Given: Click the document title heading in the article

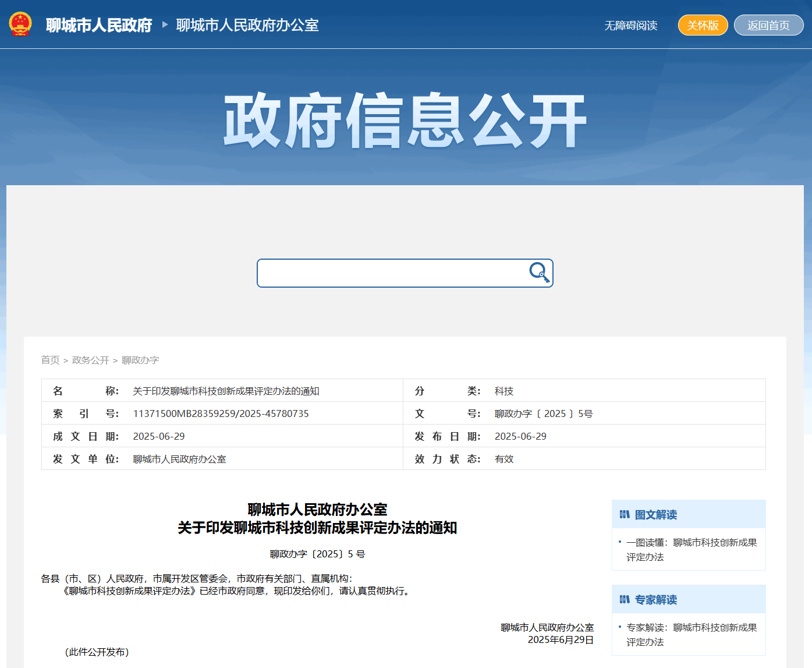Looking at the screenshot, I should click(x=317, y=519).
